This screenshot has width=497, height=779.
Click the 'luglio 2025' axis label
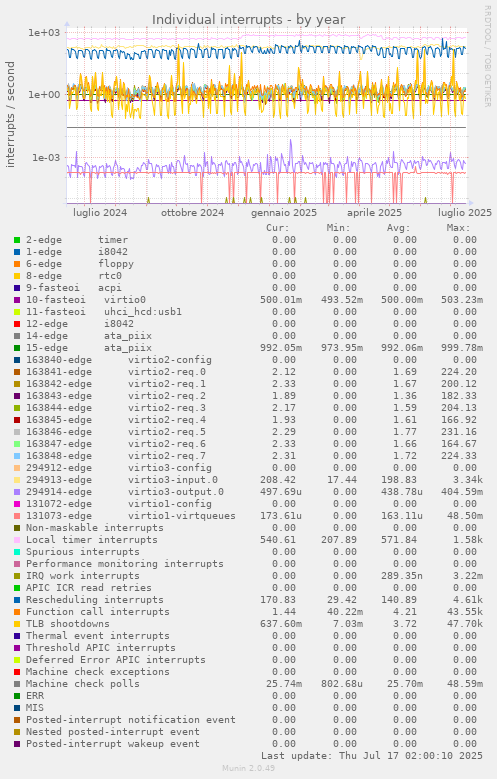465,213
